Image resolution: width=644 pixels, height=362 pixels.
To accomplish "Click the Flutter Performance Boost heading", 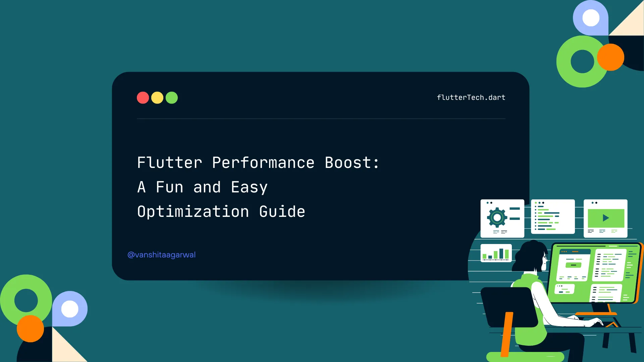I will (x=258, y=163).
